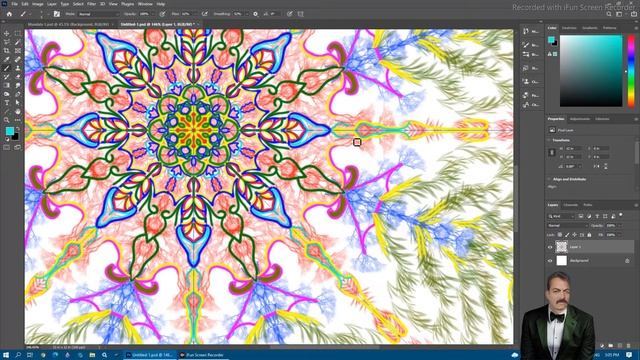Click the Background layer thumbnail
Screen dimensions: 640x360
pos(562,260)
